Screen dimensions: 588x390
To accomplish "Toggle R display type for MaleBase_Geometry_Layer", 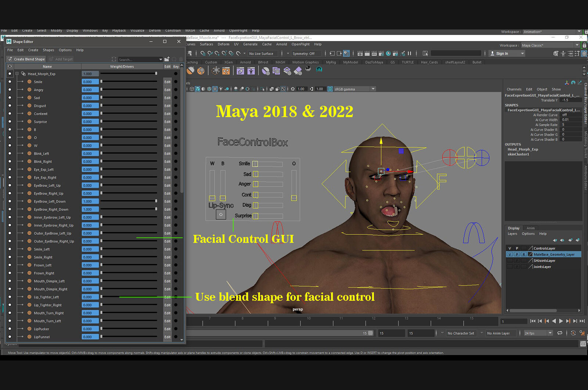I will (x=524, y=254).
